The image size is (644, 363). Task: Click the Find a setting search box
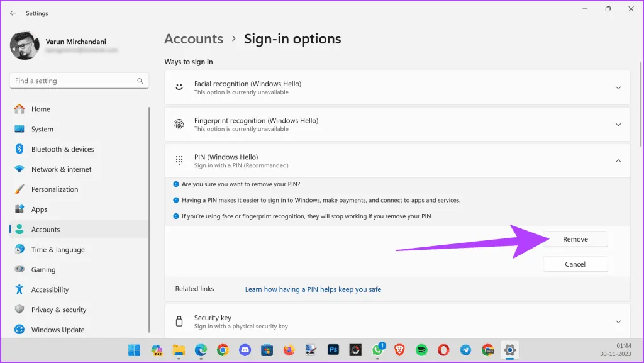coord(74,81)
